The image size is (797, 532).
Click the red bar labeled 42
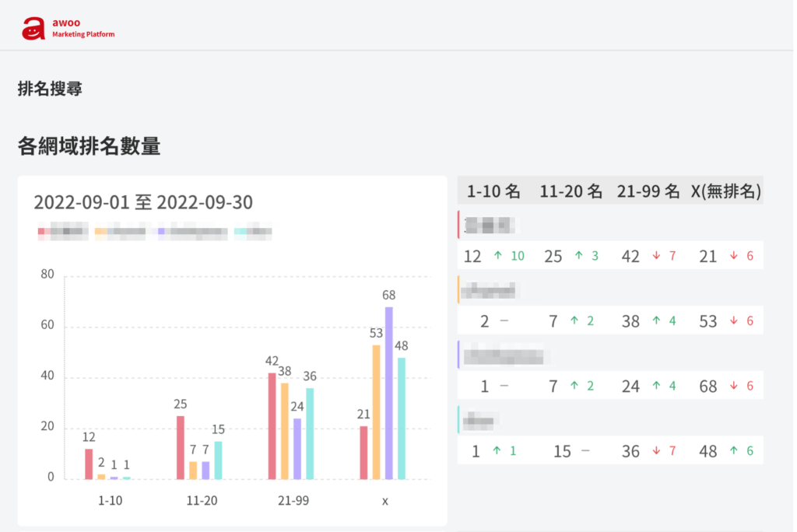click(x=272, y=426)
